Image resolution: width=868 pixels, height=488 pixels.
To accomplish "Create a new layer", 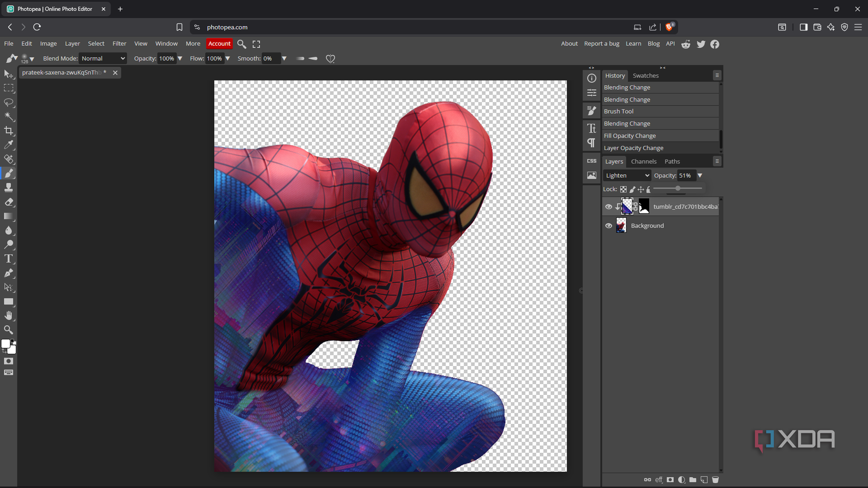I will pos(704,480).
